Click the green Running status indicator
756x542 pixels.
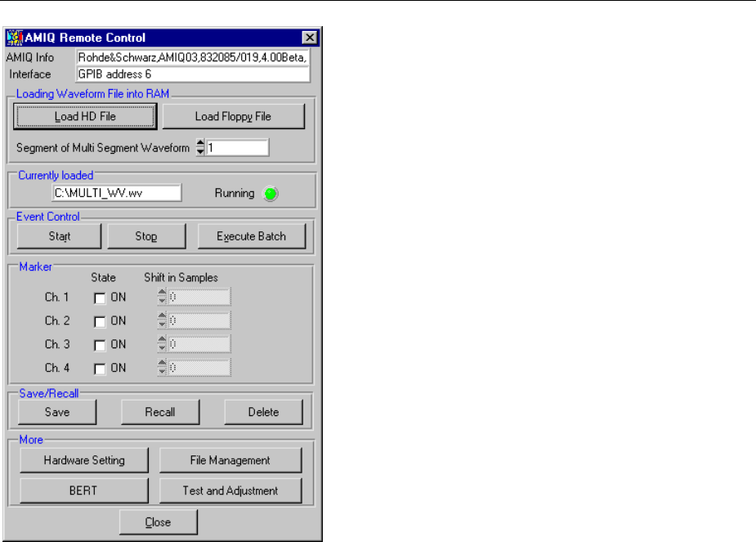point(271,194)
